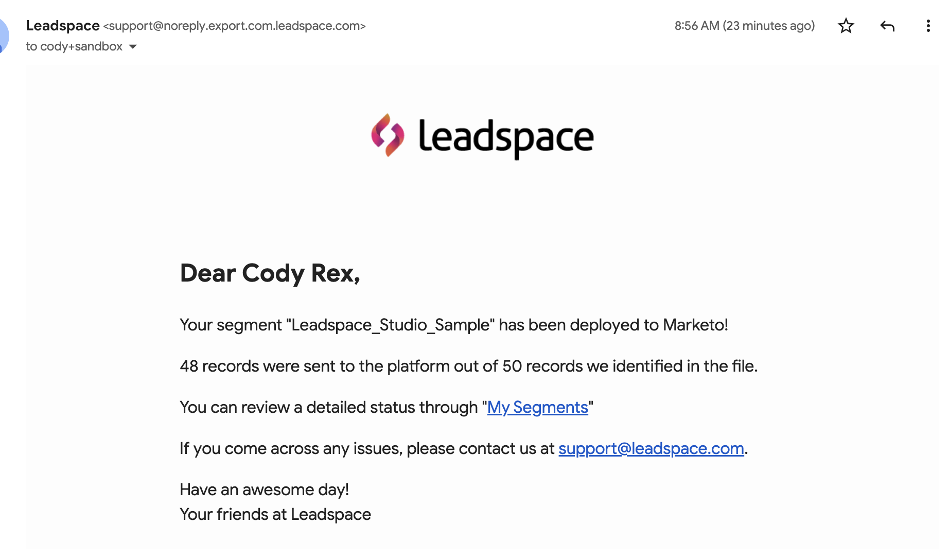The width and height of the screenshot is (949, 560).
Task: Star this Leadspace email
Action: click(x=846, y=26)
